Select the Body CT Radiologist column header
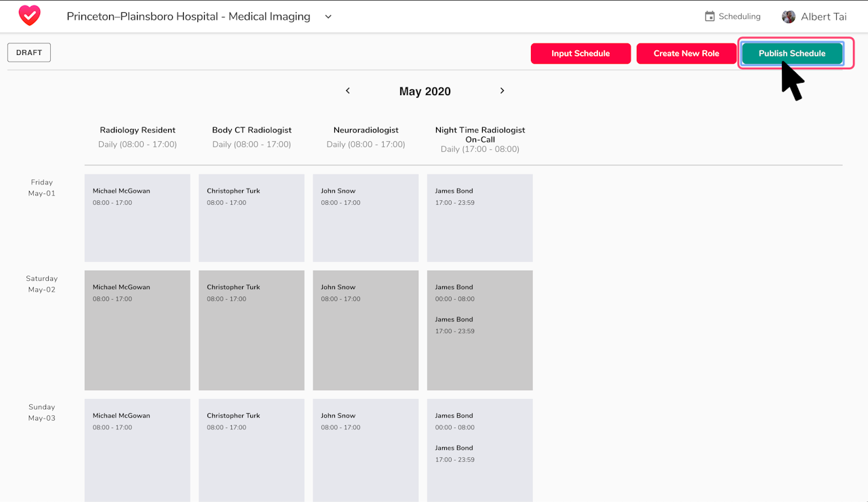 coord(252,130)
